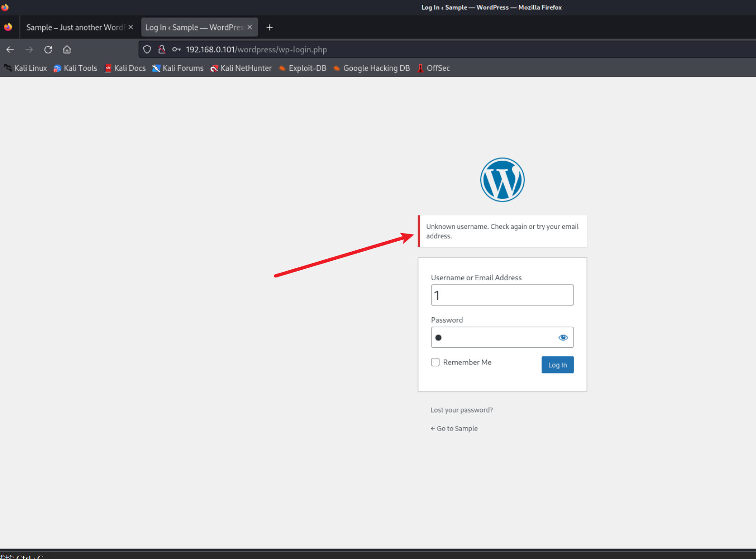Click the Firefox icon in tab strip
This screenshot has width=756, height=559.
(8, 27)
